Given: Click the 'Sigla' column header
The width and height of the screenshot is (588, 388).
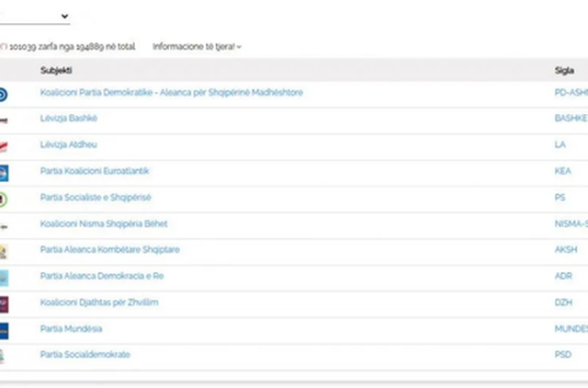Looking at the screenshot, I should 564,70.
